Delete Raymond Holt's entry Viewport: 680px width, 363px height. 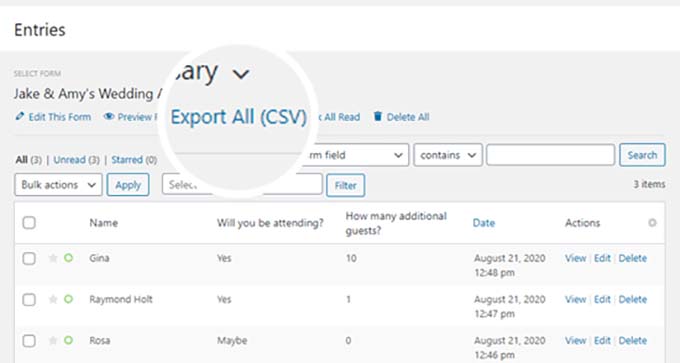point(632,300)
